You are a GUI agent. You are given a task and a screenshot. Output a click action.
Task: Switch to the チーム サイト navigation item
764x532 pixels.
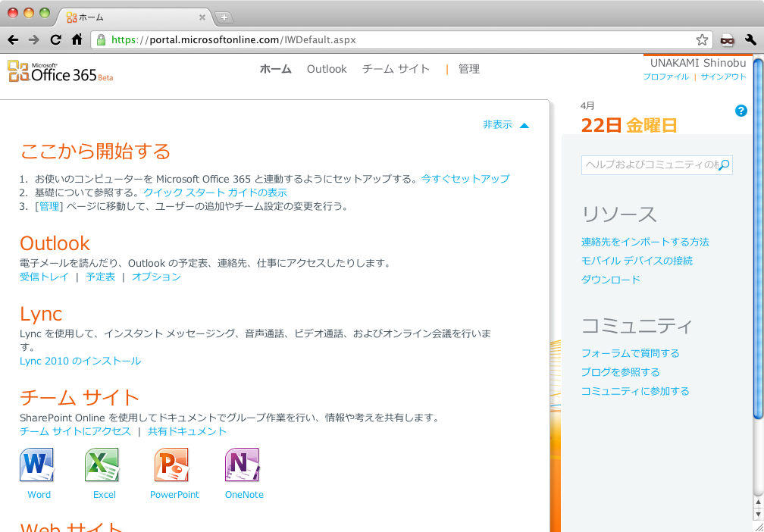[x=396, y=69]
